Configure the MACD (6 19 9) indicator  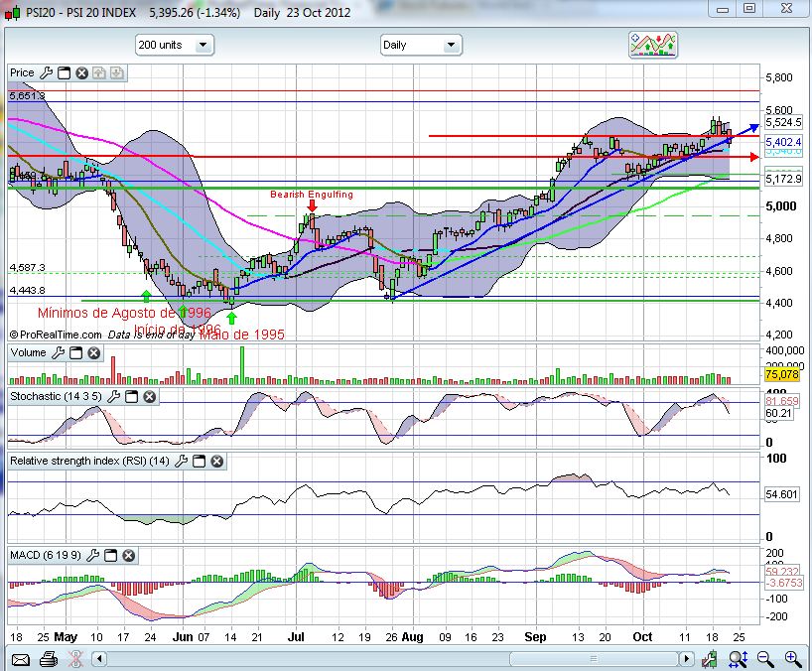click(92, 556)
